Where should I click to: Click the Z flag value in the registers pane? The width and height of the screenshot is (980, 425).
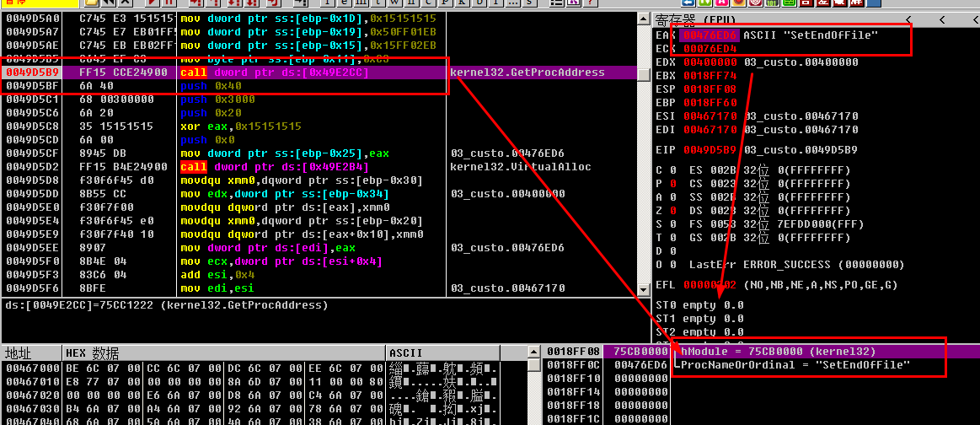(x=672, y=211)
